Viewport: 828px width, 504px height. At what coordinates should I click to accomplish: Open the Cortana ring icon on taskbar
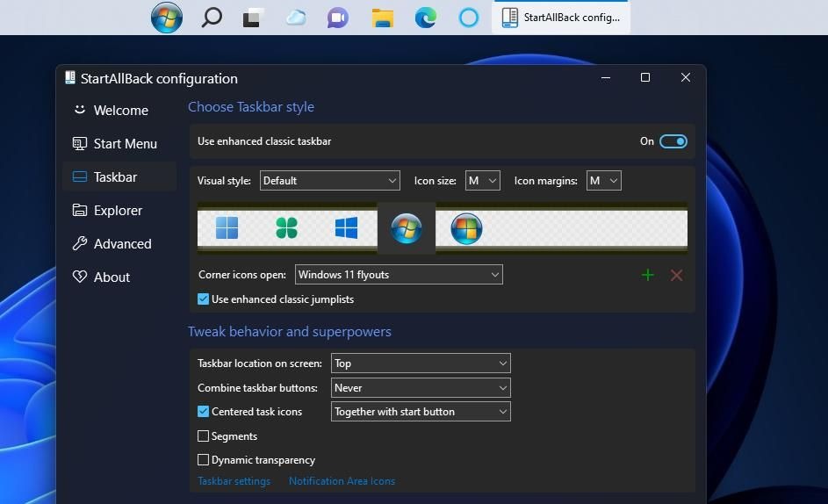[468, 18]
